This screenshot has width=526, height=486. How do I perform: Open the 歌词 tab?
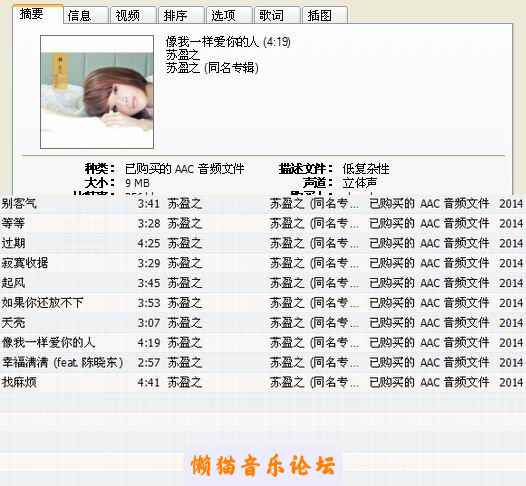coord(277,15)
